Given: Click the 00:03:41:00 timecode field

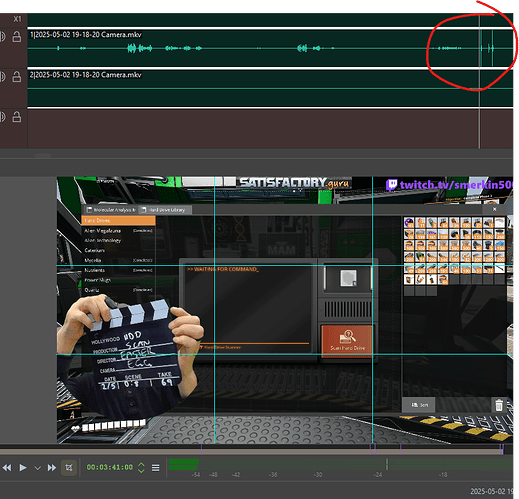Looking at the screenshot, I should pos(110,467).
